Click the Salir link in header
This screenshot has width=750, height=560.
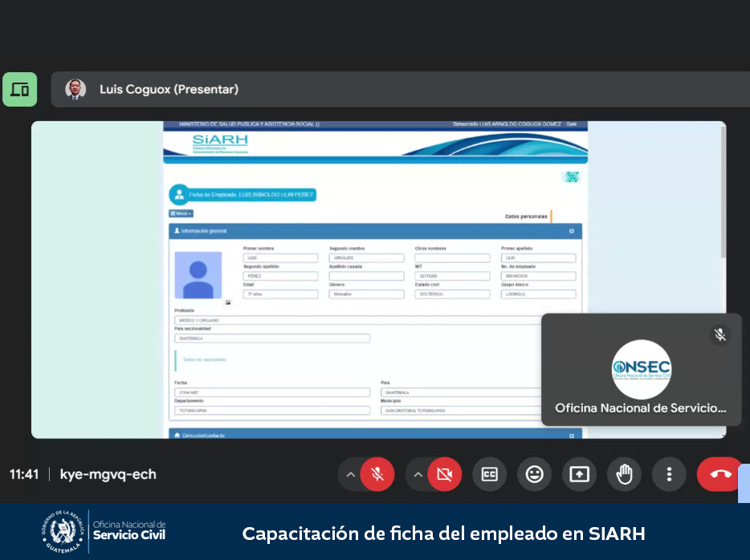(x=571, y=124)
